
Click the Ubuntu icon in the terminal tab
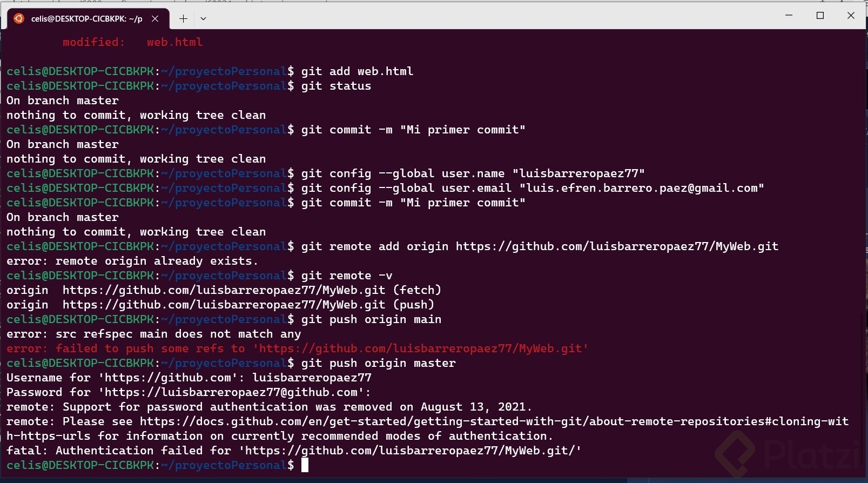[x=19, y=18]
